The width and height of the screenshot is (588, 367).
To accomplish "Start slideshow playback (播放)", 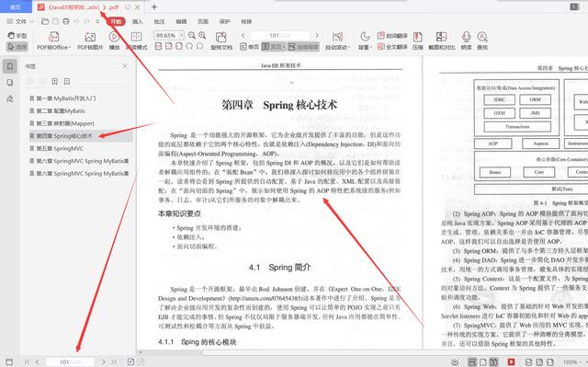I will point(114,40).
